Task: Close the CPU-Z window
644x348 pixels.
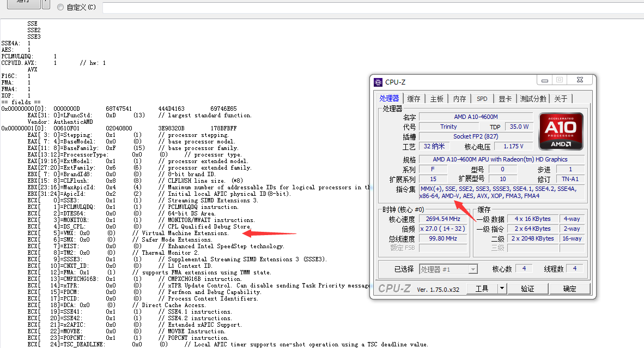Action: click(x=580, y=80)
